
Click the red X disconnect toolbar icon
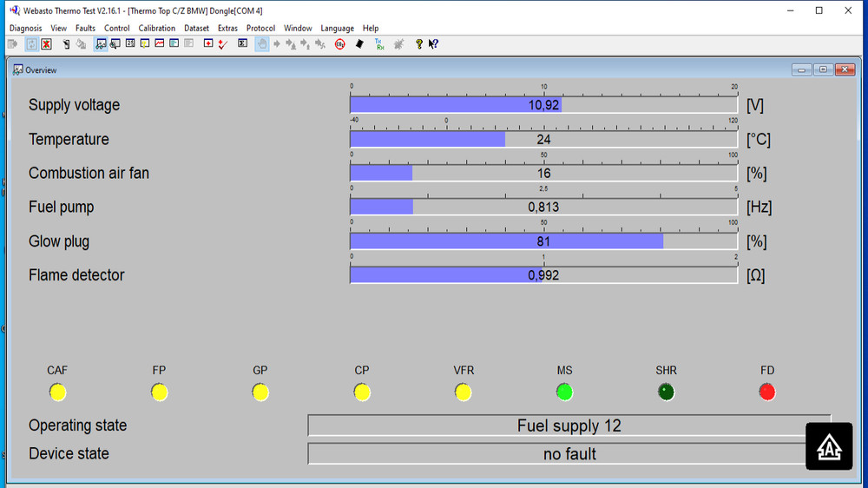47,44
